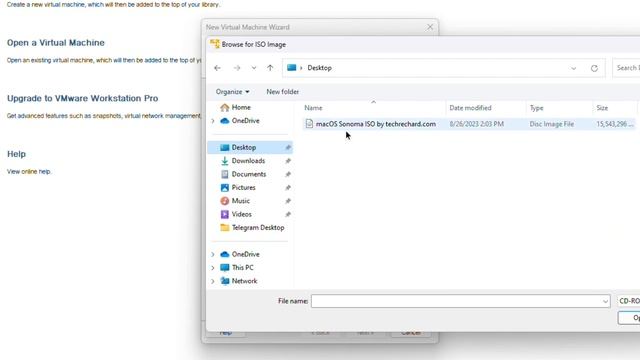Open Videos in quick access
The image size is (640, 360).
click(241, 214)
